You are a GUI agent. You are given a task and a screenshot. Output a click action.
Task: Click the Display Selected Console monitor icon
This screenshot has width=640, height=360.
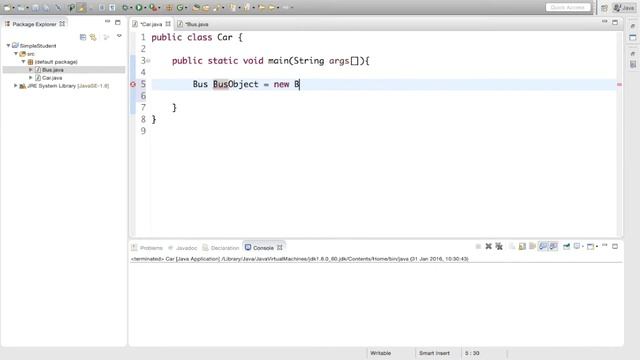pos(577,246)
